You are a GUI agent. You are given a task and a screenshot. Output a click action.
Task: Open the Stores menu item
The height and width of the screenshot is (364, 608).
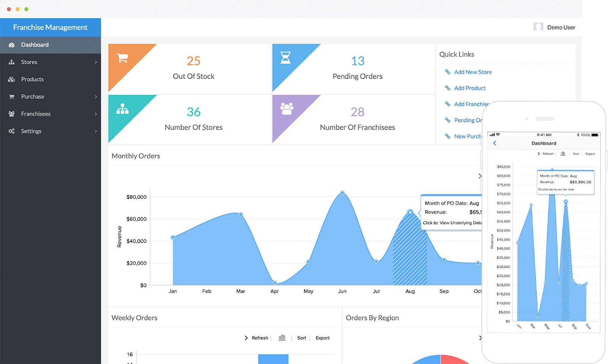click(51, 62)
